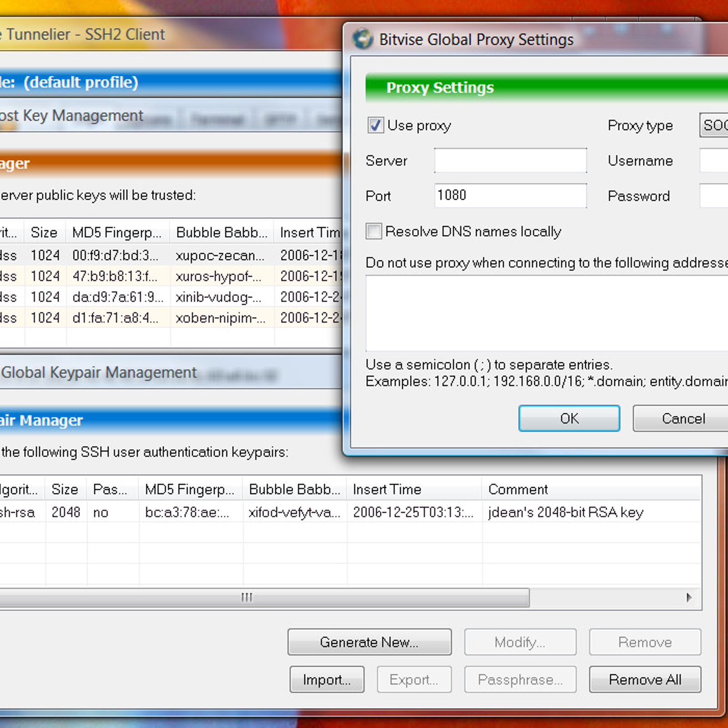Click the Username input field
Screen dimensions: 728x728
(x=713, y=161)
